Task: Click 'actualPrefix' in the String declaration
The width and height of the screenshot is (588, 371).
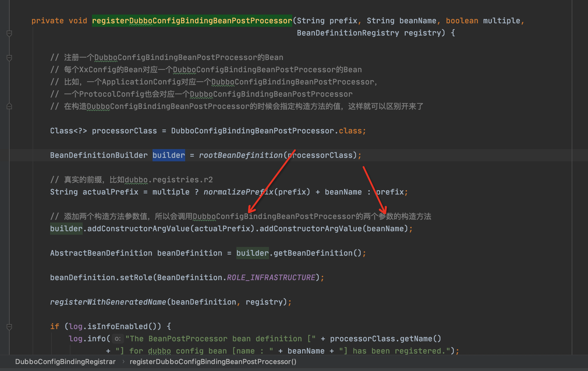Action: click(x=111, y=192)
